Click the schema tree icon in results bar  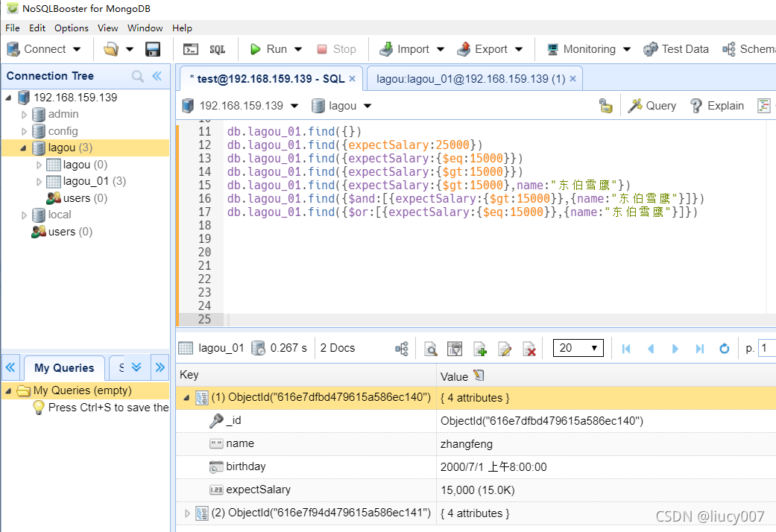pos(402,349)
